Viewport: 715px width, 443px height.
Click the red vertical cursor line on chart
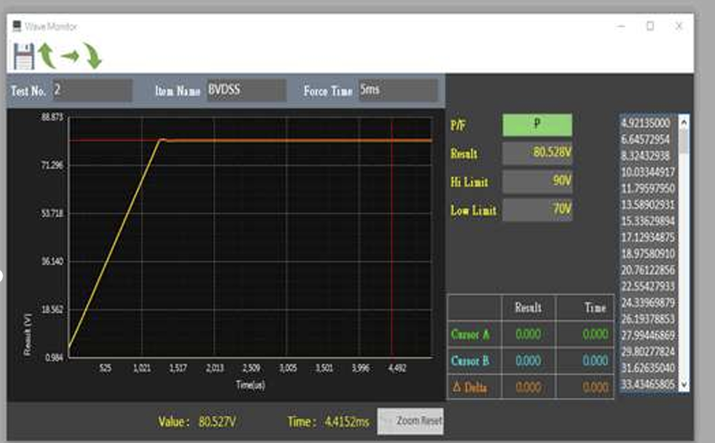tap(391, 237)
